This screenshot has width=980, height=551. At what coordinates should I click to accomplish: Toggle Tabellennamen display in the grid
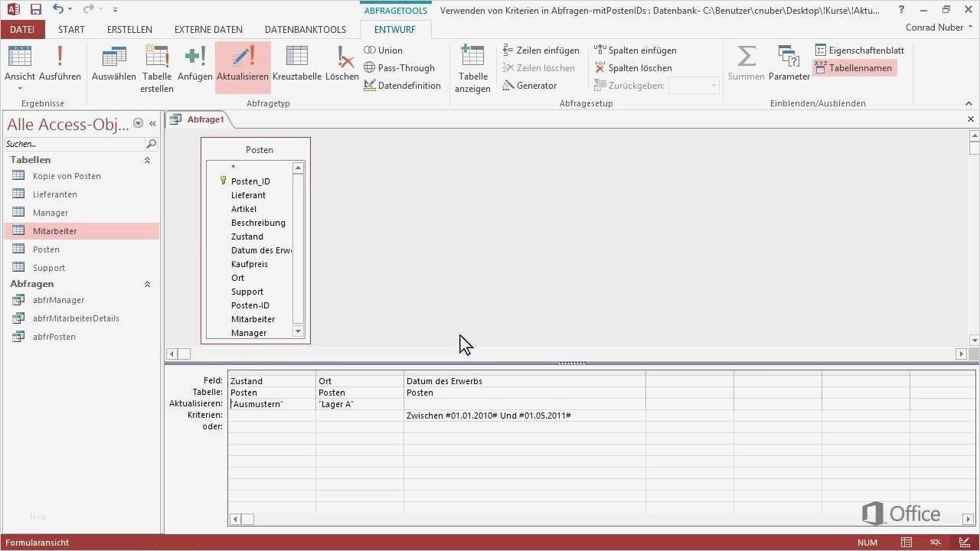(854, 67)
